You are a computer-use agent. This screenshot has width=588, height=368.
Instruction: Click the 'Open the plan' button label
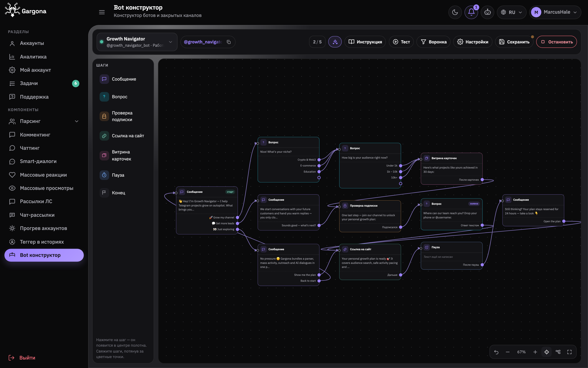(x=552, y=221)
